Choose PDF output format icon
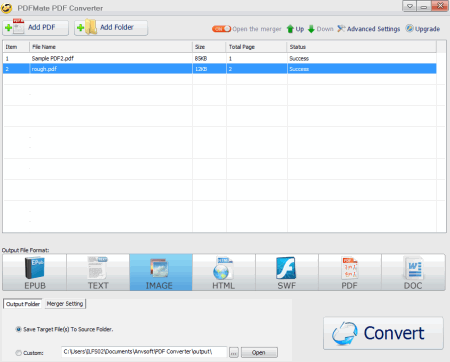Viewport: 450px width, 362px height. coord(350,272)
